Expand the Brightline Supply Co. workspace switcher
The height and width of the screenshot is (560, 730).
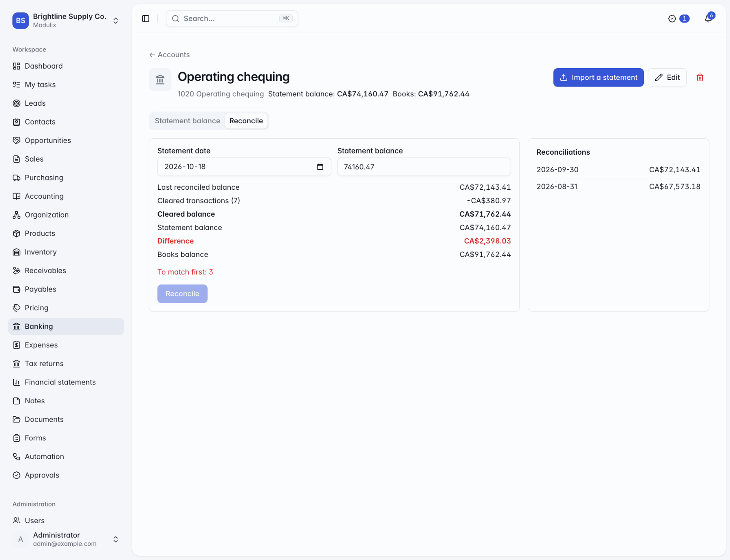point(66,20)
